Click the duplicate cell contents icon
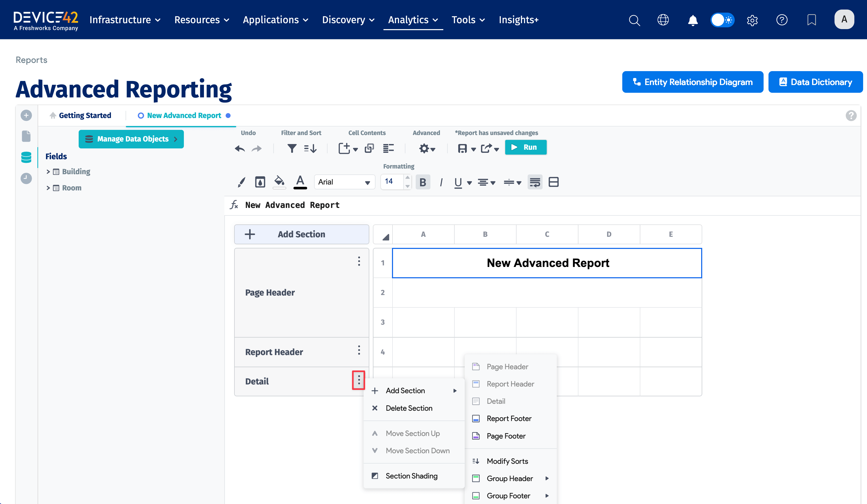Viewport: 867px width, 504px height. coord(369,148)
